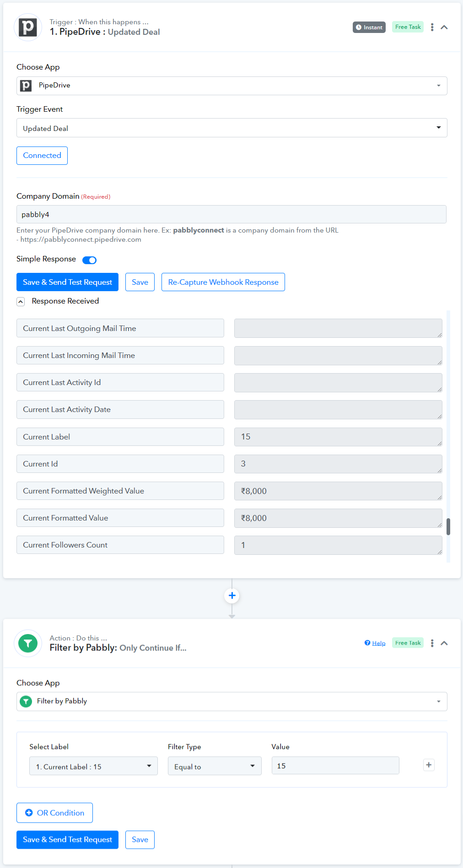Click the Current Followers Count value 1
This screenshot has height=868, width=463.
pyautogui.click(x=338, y=545)
